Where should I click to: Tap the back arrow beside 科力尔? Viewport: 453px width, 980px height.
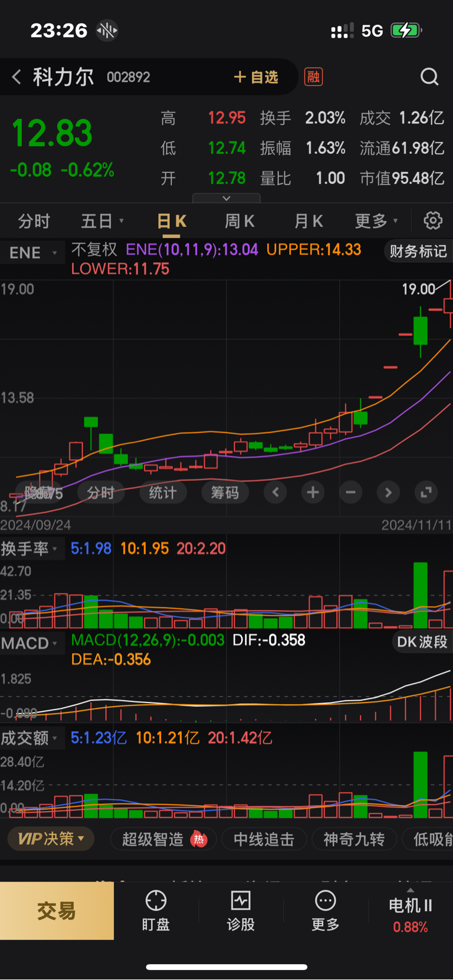tap(17, 77)
